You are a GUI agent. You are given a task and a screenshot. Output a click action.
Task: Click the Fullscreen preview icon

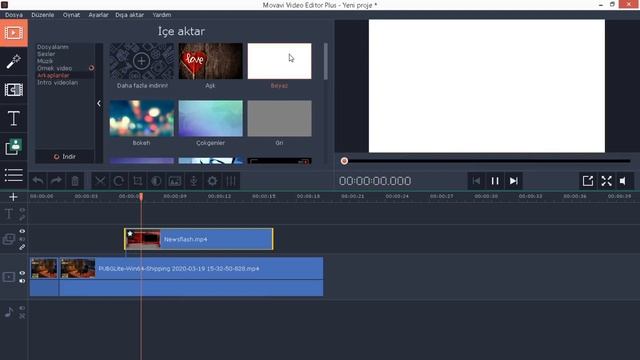(607, 181)
